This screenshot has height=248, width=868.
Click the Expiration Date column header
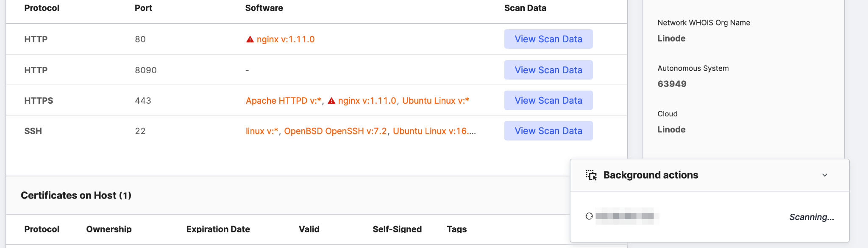[x=218, y=229]
